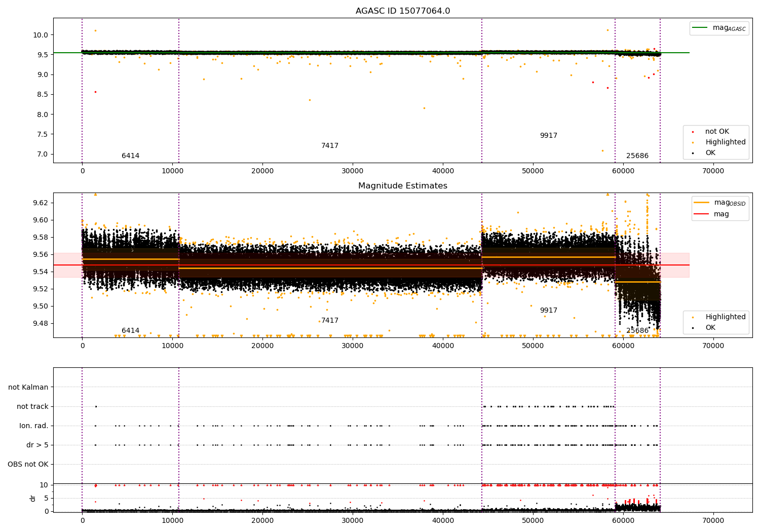The image size is (760, 532).
Task: Click the plot title 'AGASC ID 15077064.0'
Action: point(403,11)
